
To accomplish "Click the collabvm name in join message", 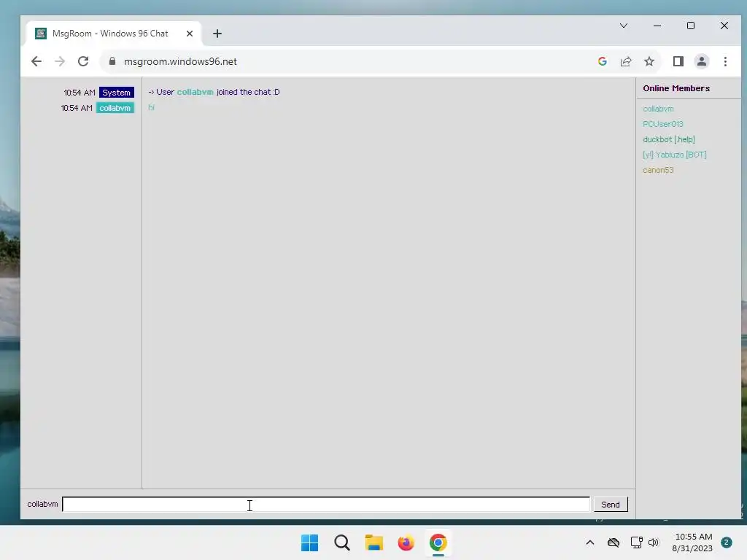I will pyautogui.click(x=195, y=92).
